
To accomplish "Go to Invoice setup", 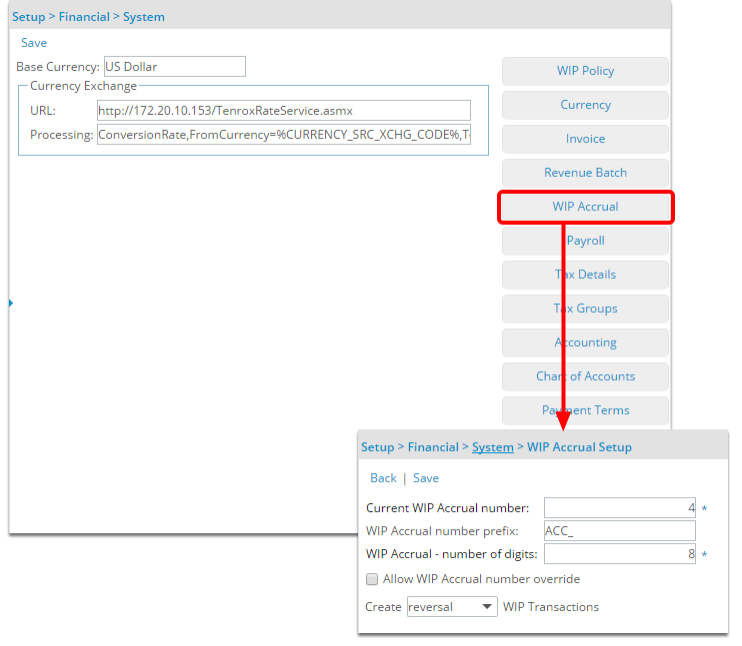I will 585,139.
